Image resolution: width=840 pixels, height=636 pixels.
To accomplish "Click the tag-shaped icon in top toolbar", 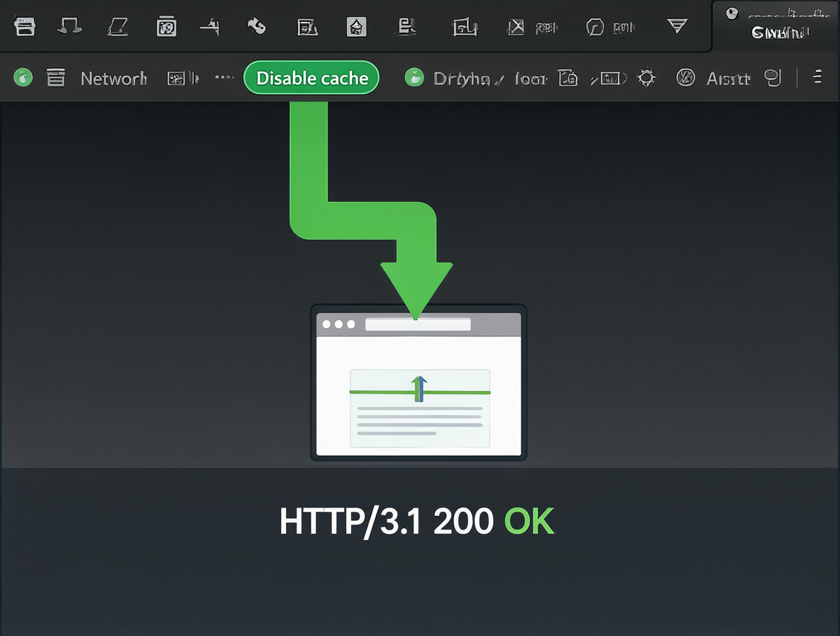I will pos(257,26).
